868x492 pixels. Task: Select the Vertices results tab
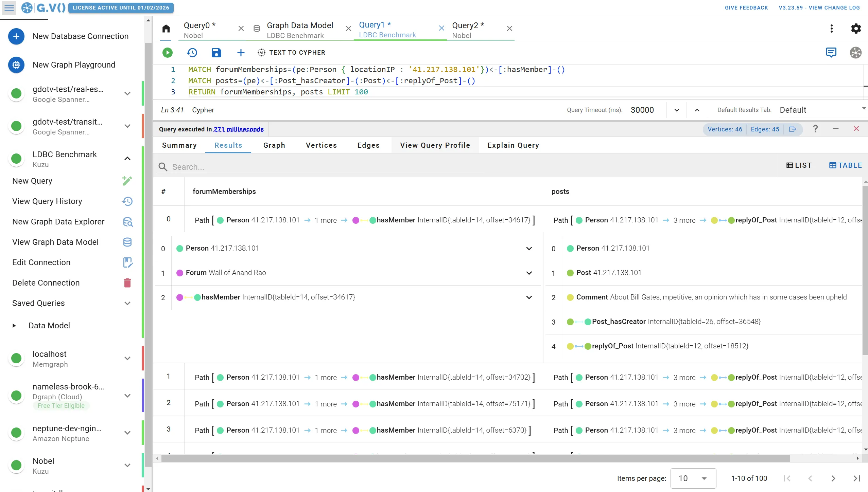click(321, 145)
